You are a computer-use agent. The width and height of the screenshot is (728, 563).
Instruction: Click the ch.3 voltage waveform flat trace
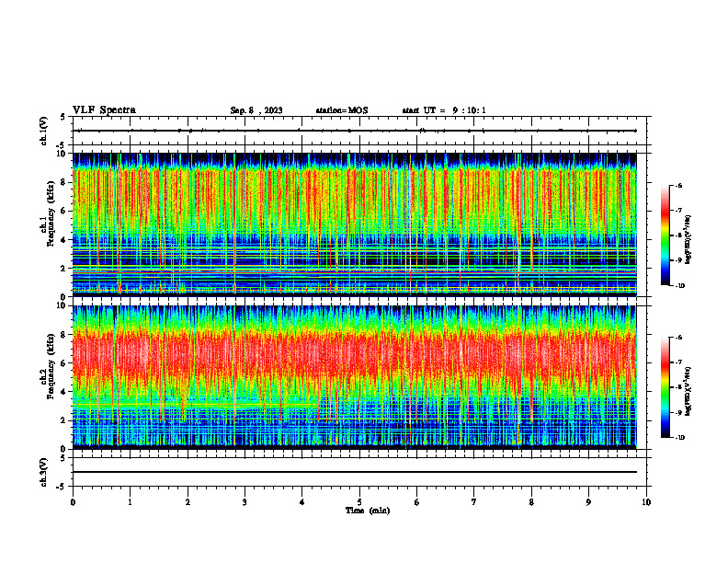click(x=355, y=472)
